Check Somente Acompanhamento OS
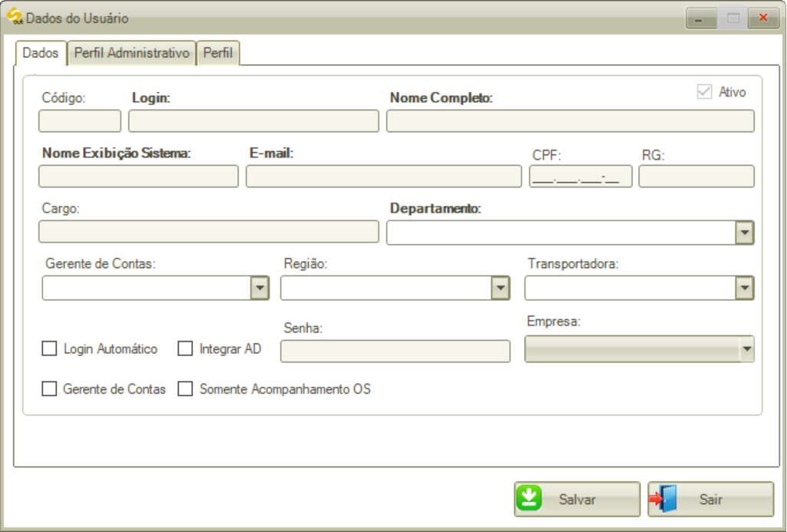This screenshot has width=787, height=532. tap(184, 388)
